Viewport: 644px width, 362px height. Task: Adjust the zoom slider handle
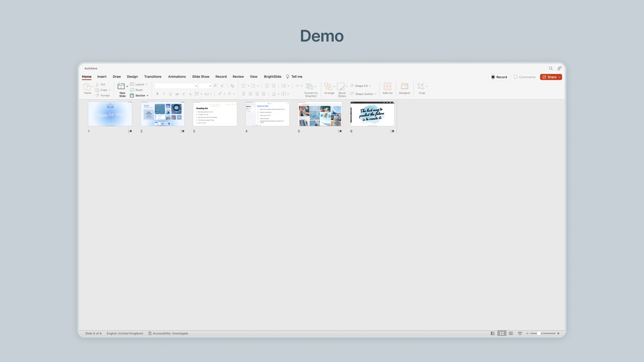coord(539,334)
